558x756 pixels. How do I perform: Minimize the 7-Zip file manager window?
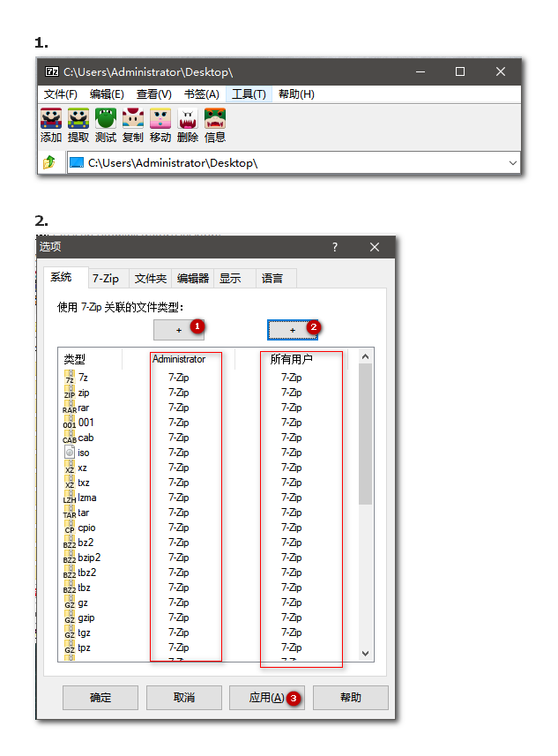click(x=420, y=71)
